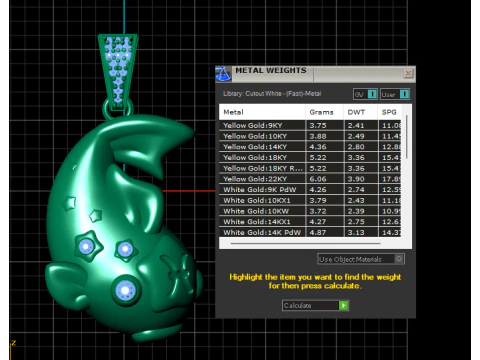The width and height of the screenshot is (480, 360).
Task: Click the 2.74 DWT value for 9K PdW
Action: pyautogui.click(x=356, y=190)
